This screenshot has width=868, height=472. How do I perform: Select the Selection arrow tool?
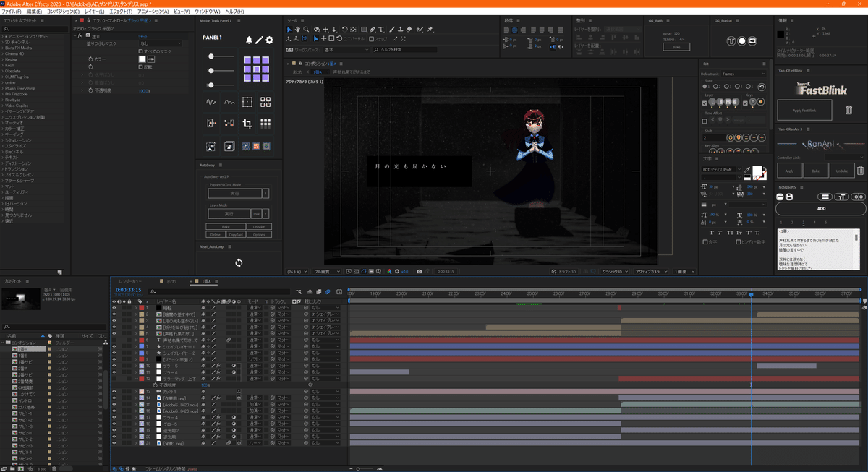[289, 30]
